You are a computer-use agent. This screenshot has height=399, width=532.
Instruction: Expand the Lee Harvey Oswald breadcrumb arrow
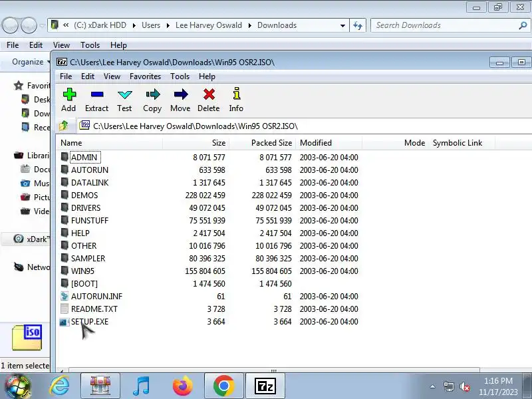point(250,25)
